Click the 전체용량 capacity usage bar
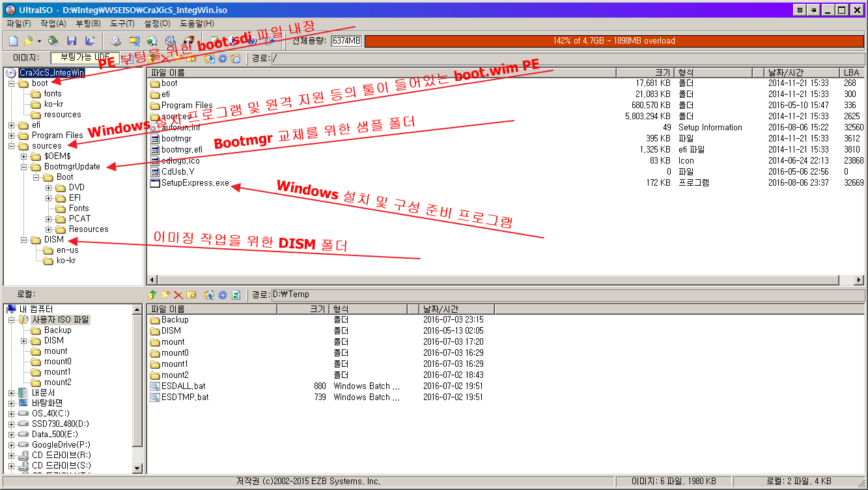 tap(614, 41)
